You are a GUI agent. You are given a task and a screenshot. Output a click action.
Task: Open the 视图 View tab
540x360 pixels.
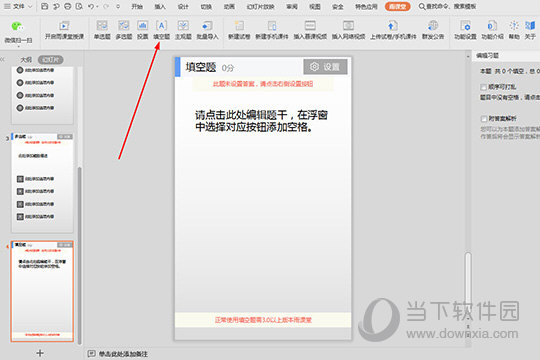(315, 6)
